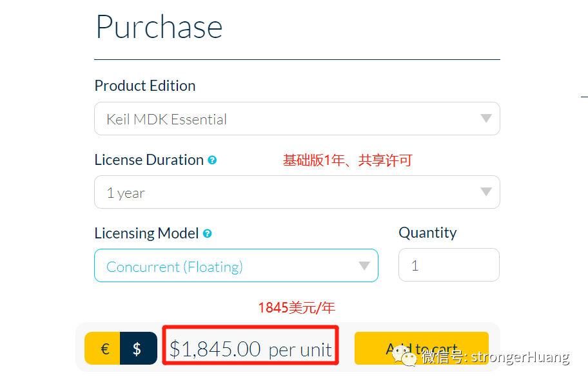Click the $1,845.00 per unit price
Image resolution: width=588 pixels, height=384 pixels.
click(x=251, y=349)
